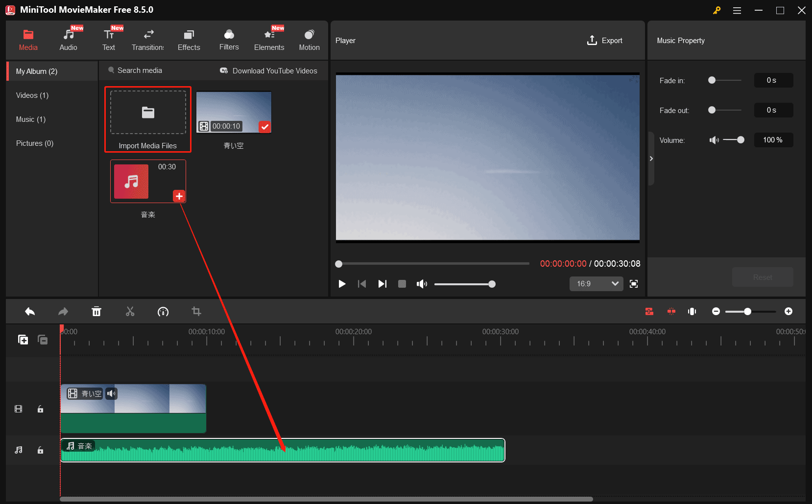Click the Export button
Viewport: 812px width, 504px height.
[605, 40]
